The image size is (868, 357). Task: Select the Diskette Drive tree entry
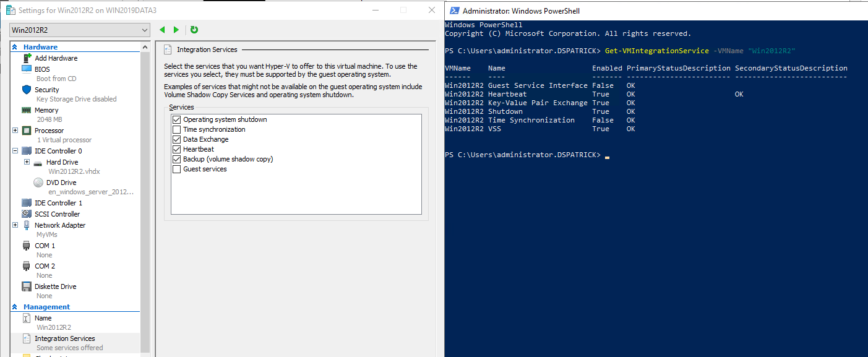[56, 286]
